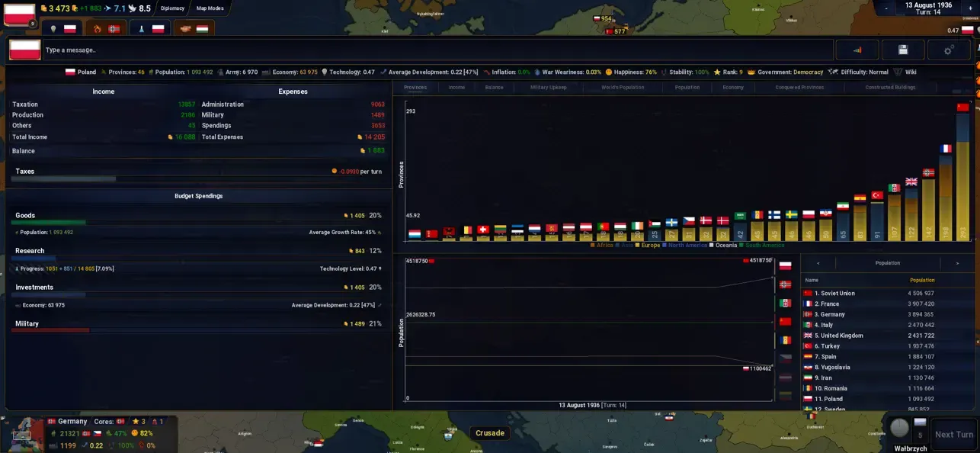Open the Map Modes menu

coord(210,8)
